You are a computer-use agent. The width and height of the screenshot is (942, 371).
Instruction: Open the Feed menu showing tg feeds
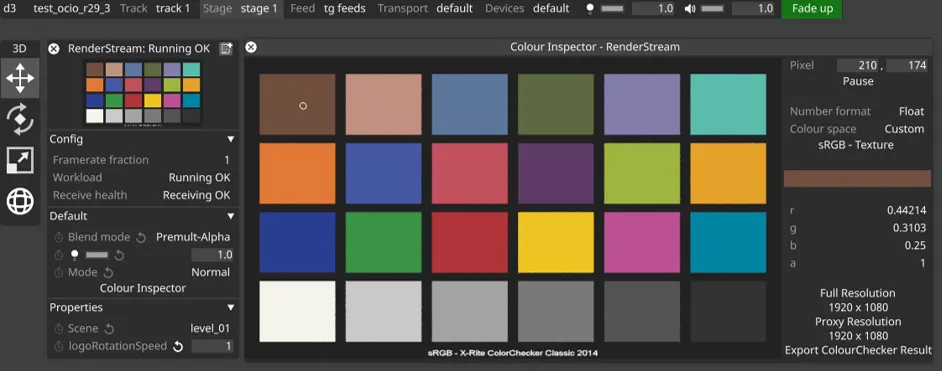coord(327,9)
